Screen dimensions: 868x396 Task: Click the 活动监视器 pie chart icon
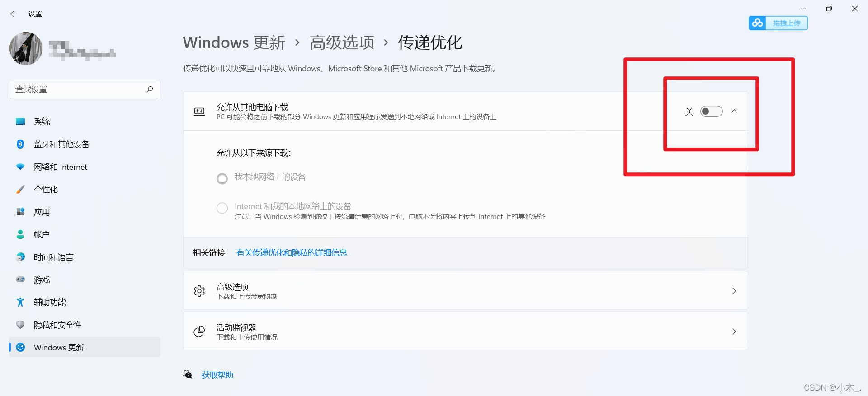pos(199,331)
